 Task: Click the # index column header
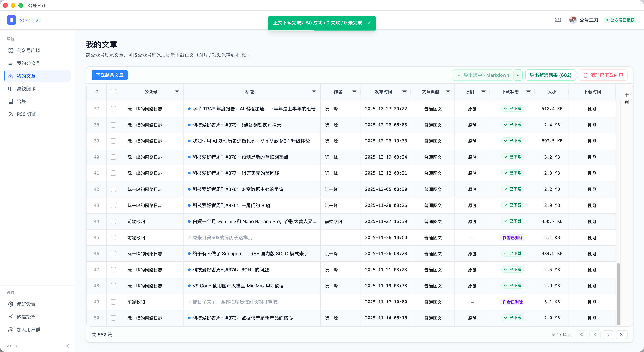point(96,92)
